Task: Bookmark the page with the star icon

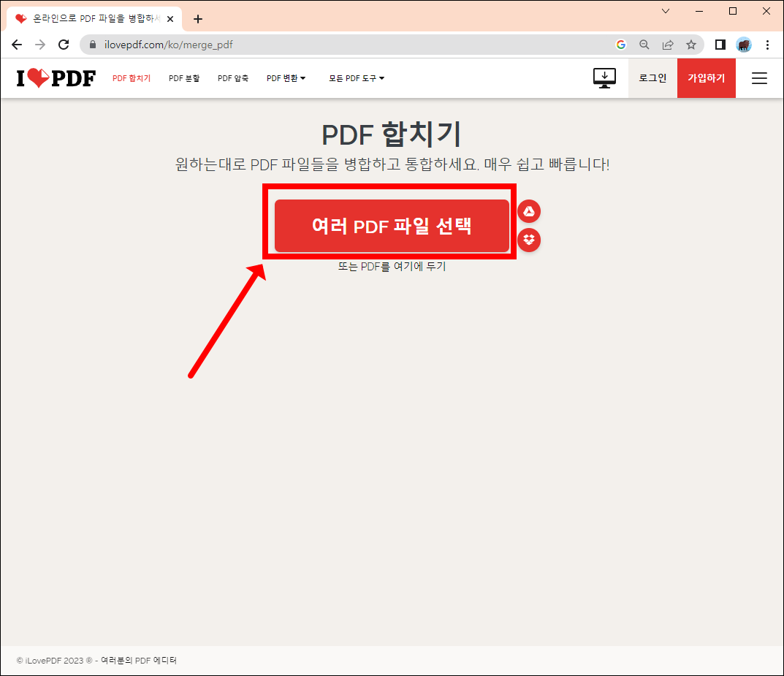Action: [691, 45]
